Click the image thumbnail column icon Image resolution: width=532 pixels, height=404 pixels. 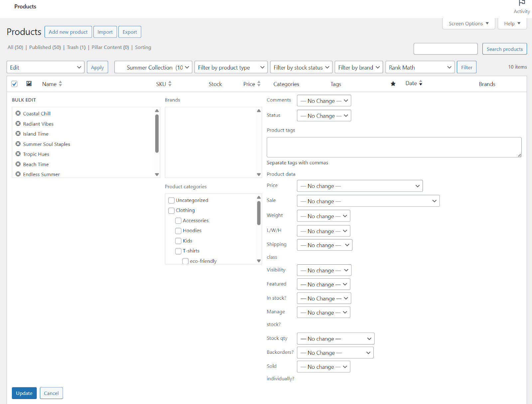(29, 84)
